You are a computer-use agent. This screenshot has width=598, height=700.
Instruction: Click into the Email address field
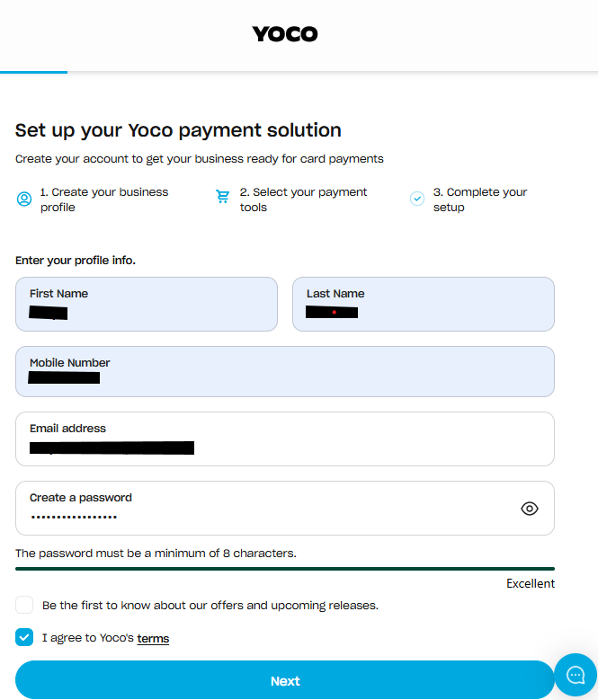pyautogui.click(x=284, y=439)
